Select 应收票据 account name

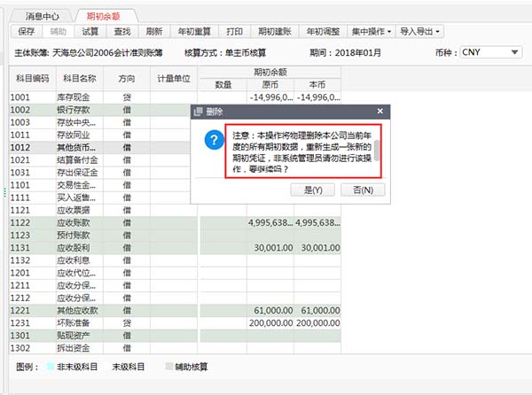pyautogui.click(x=74, y=210)
